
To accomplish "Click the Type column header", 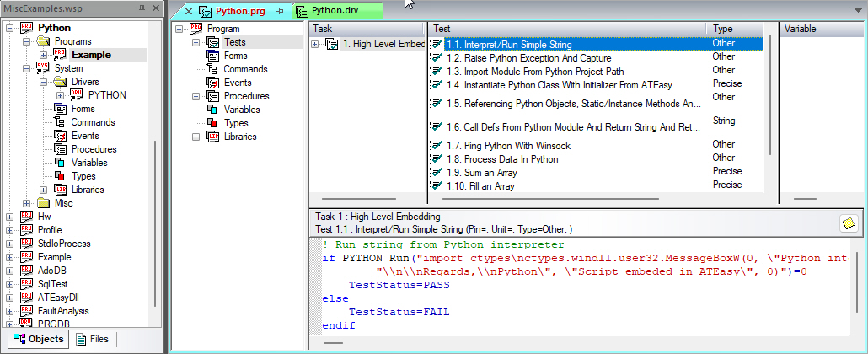I will [735, 29].
